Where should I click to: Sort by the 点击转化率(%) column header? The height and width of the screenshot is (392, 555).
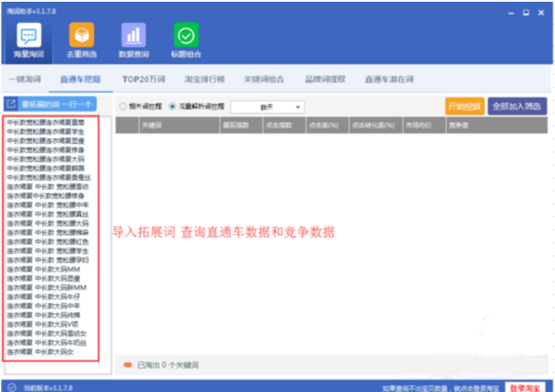click(376, 125)
